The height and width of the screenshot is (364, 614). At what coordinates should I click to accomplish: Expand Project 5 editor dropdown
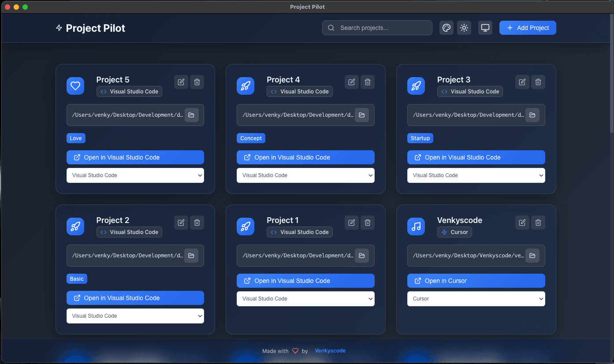point(135,175)
